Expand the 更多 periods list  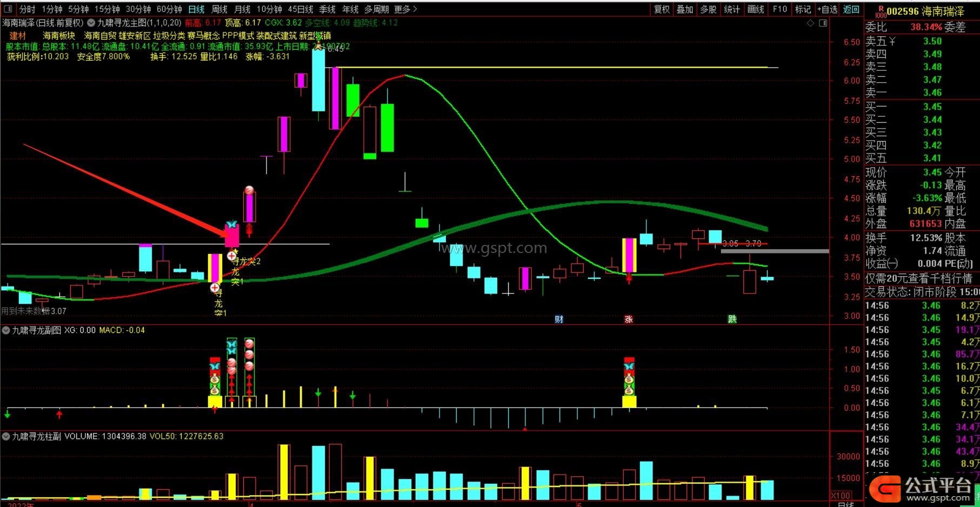click(x=405, y=9)
